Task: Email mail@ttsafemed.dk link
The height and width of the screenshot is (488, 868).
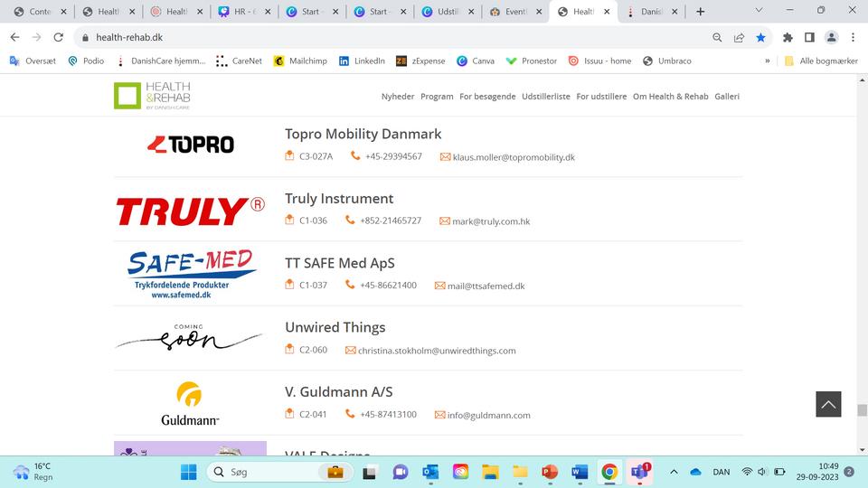Action: pyautogui.click(x=486, y=286)
